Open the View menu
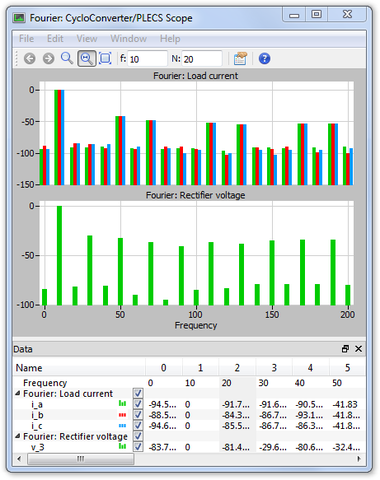This screenshot has height=480, width=380. tap(87, 39)
